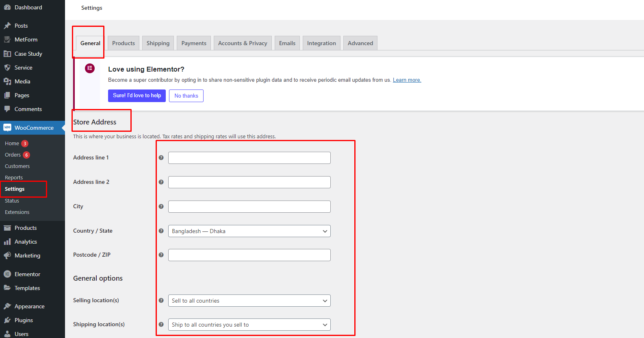Click help icon beside Postcode / ZIP
Image resolution: width=644 pixels, height=338 pixels.
coord(161,255)
